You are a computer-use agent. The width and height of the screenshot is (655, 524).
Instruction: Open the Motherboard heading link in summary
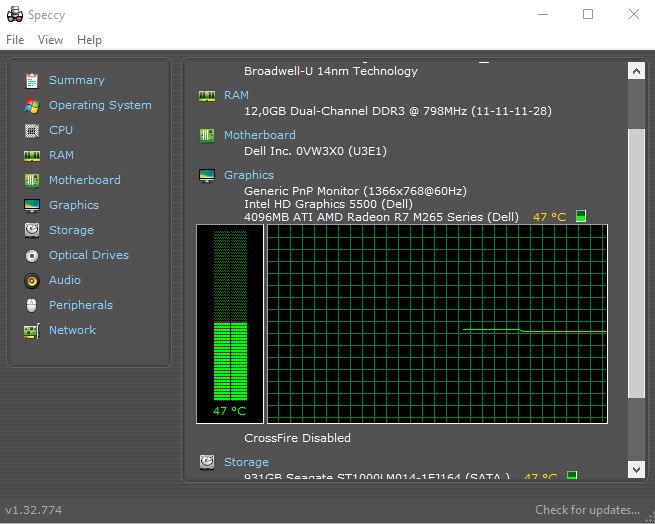point(259,135)
